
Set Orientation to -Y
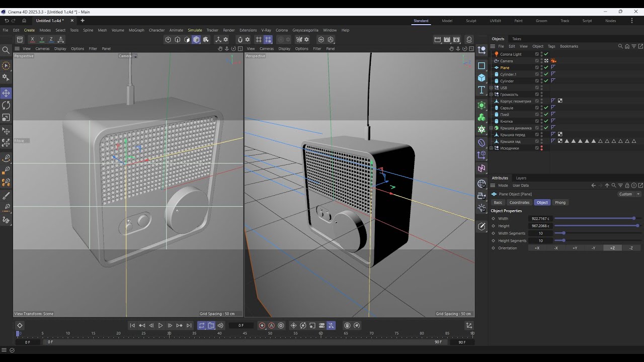593,248
